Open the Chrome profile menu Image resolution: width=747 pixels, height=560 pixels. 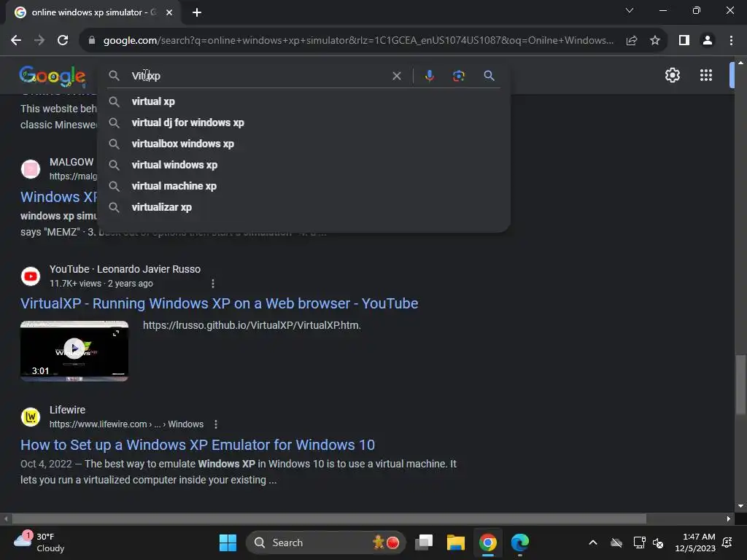click(x=708, y=41)
